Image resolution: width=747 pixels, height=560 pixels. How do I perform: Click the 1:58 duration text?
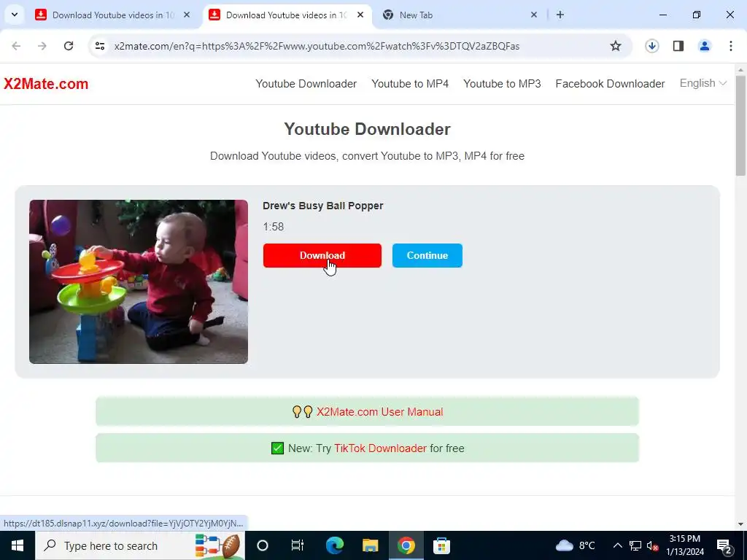274,227
